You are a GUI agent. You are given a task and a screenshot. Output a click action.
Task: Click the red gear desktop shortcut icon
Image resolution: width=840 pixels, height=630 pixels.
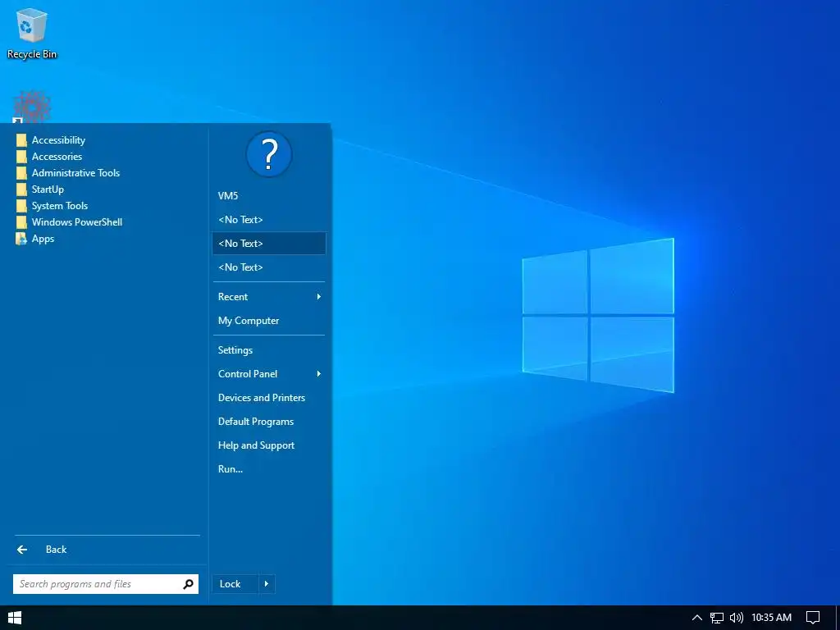pyautogui.click(x=32, y=107)
